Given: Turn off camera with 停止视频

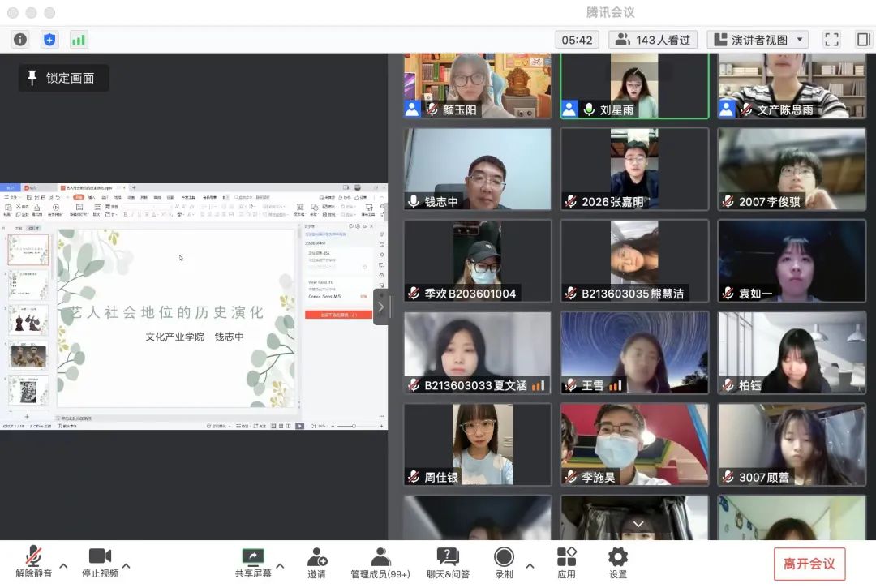Looking at the screenshot, I should (100, 562).
